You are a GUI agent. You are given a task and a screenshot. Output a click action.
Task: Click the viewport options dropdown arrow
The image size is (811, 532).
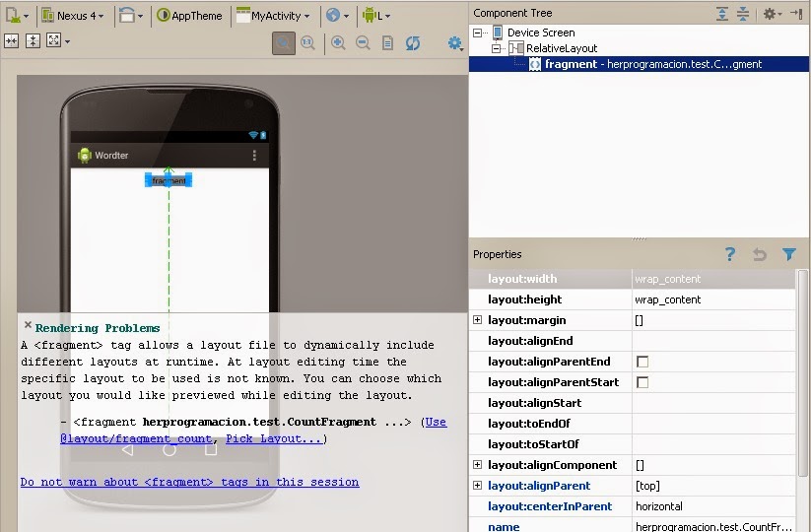click(x=67, y=41)
